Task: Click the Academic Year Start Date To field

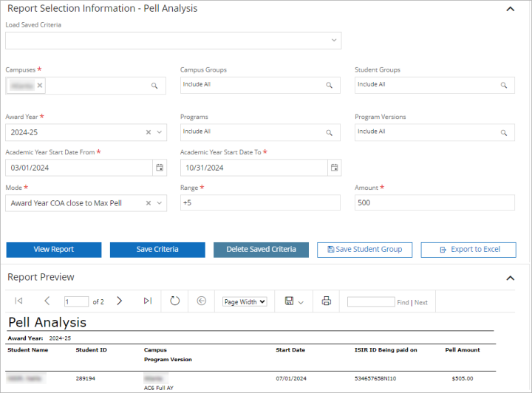Action: pos(253,168)
